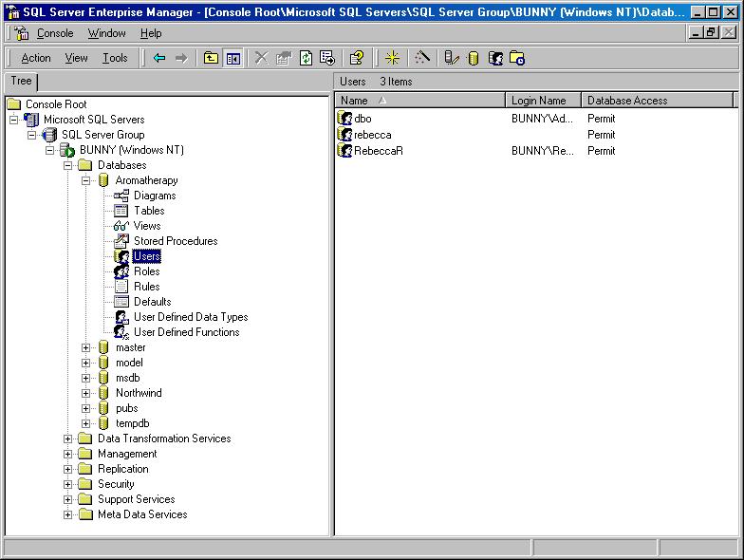Screen dimensions: 744x560
Task: Select the Support Services folder label
Action: (x=137, y=499)
